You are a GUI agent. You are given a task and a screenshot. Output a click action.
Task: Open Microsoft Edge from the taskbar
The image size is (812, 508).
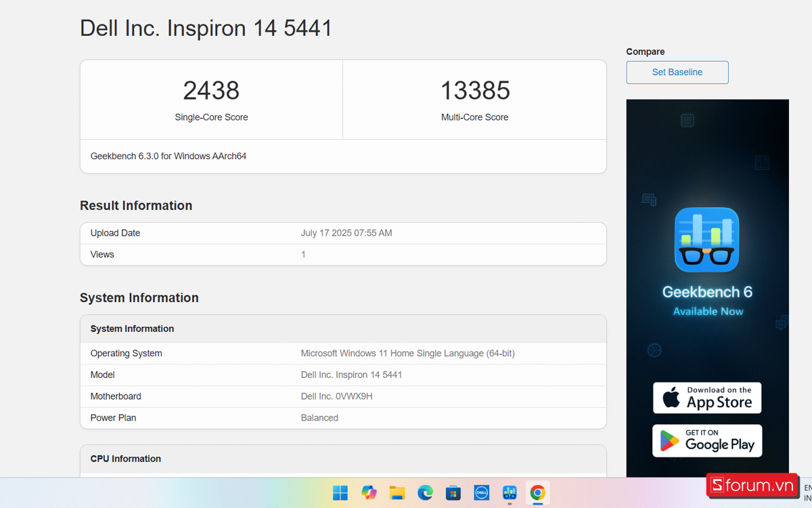click(425, 492)
